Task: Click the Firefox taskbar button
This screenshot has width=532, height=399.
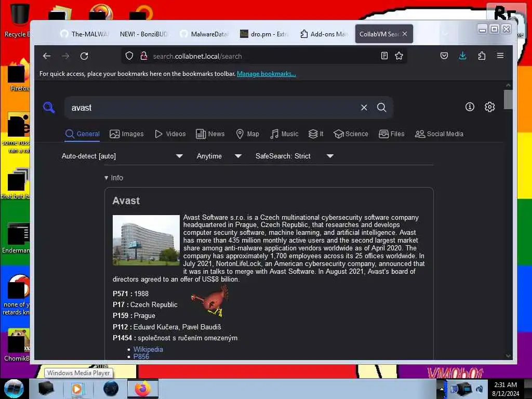Action: [143, 389]
